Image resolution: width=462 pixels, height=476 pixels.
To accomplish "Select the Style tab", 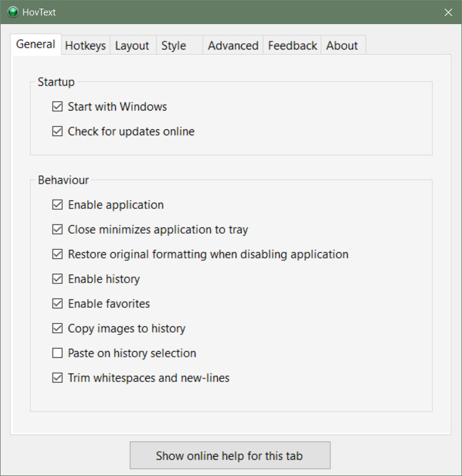I will click(179, 46).
